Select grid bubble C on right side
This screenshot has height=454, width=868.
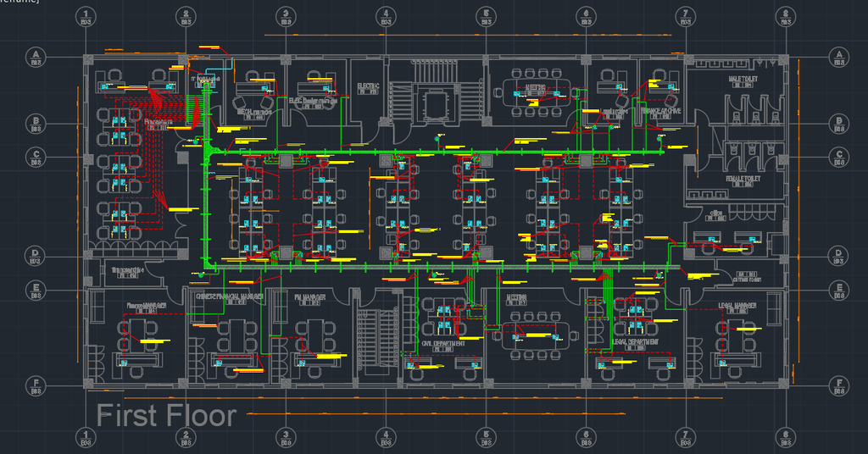pos(838,157)
